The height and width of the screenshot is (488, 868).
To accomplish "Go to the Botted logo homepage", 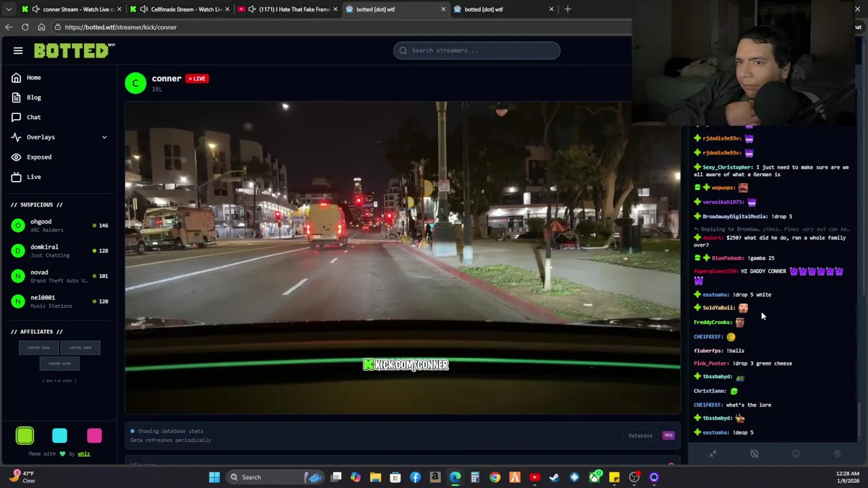I will coord(74,50).
